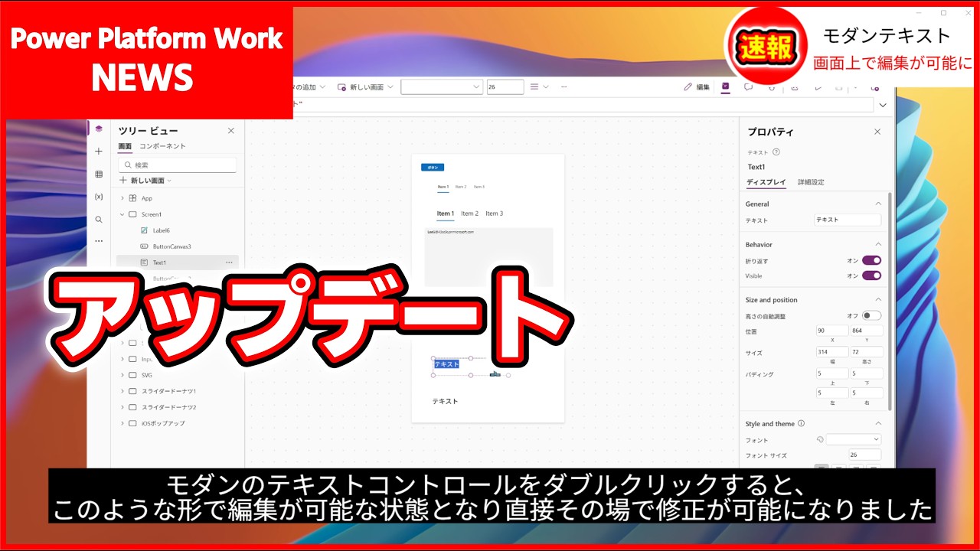Viewport: 980px width, 551px height.
Task: Open the Text1 row more options ellipsis
Action: click(229, 262)
